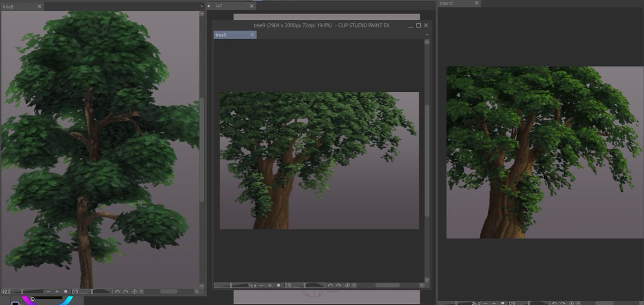Reset rotation in tree9 window
Viewport: 644px width, 305px height.
pyautogui.click(x=347, y=285)
